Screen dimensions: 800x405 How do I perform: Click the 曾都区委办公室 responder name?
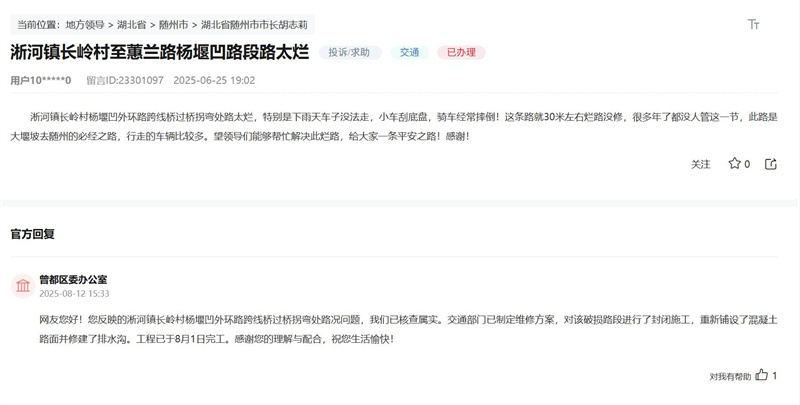tap(73, 279)
